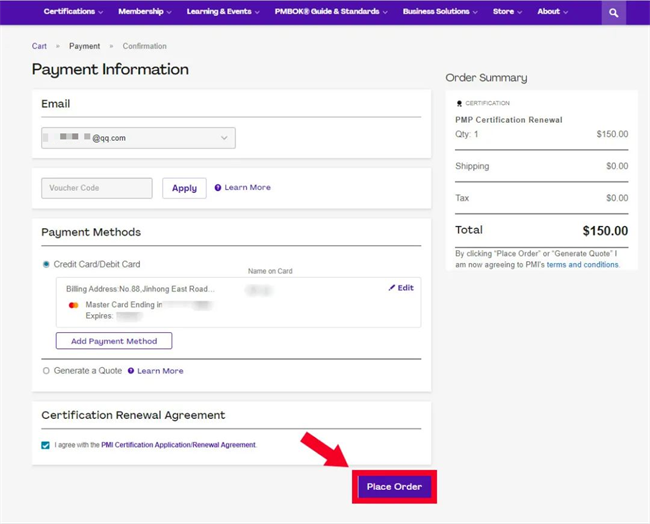Open the Business Solutions menu
The image size is (650, 524).
pos(440,12)
